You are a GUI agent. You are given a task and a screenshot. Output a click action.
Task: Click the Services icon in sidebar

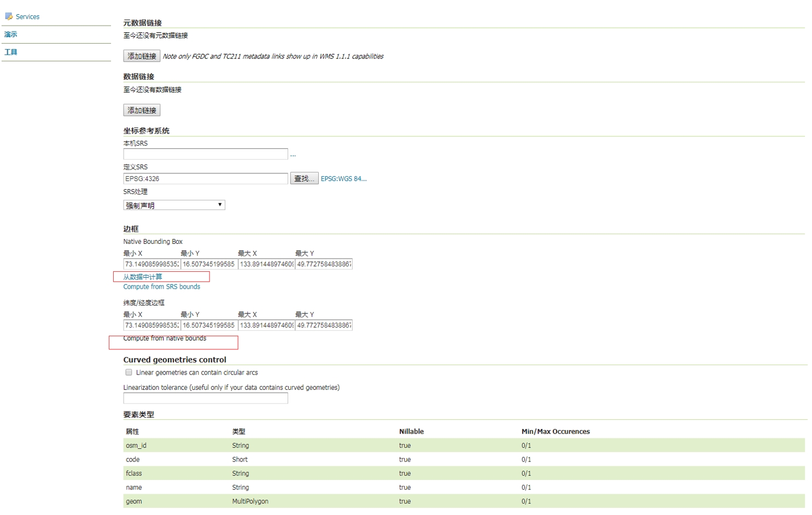click(9, 16)
